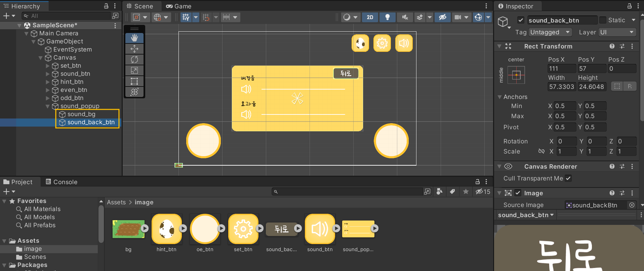
Task: Select the Rect tool
Action: 134,81
